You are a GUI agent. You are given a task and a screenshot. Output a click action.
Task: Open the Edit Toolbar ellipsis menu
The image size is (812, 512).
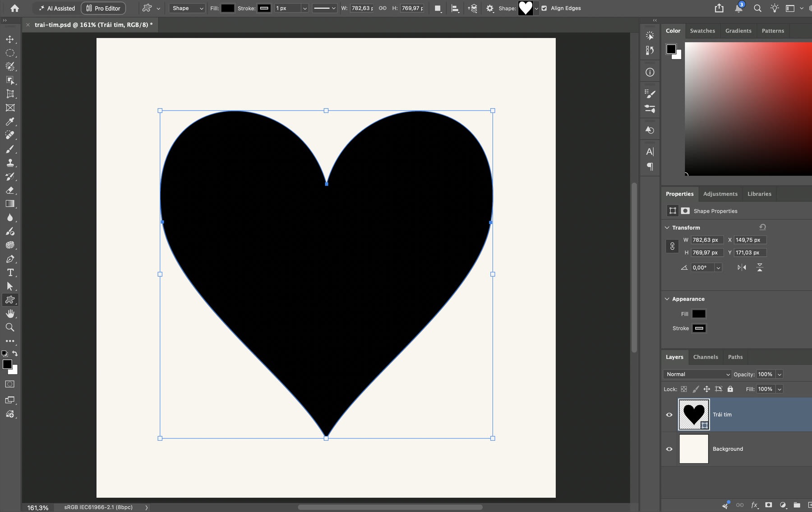[10, 341]
